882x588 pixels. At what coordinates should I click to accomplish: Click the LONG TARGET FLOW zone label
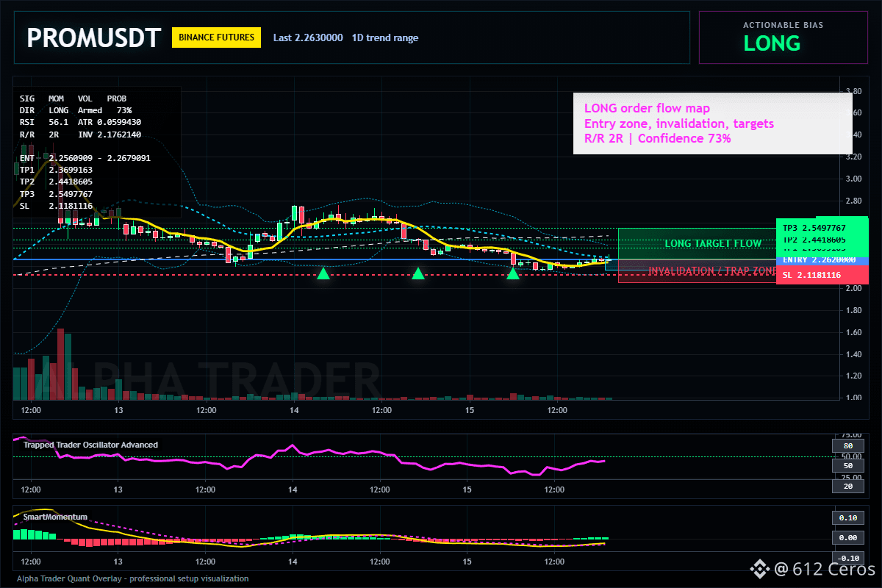point(713,243)
